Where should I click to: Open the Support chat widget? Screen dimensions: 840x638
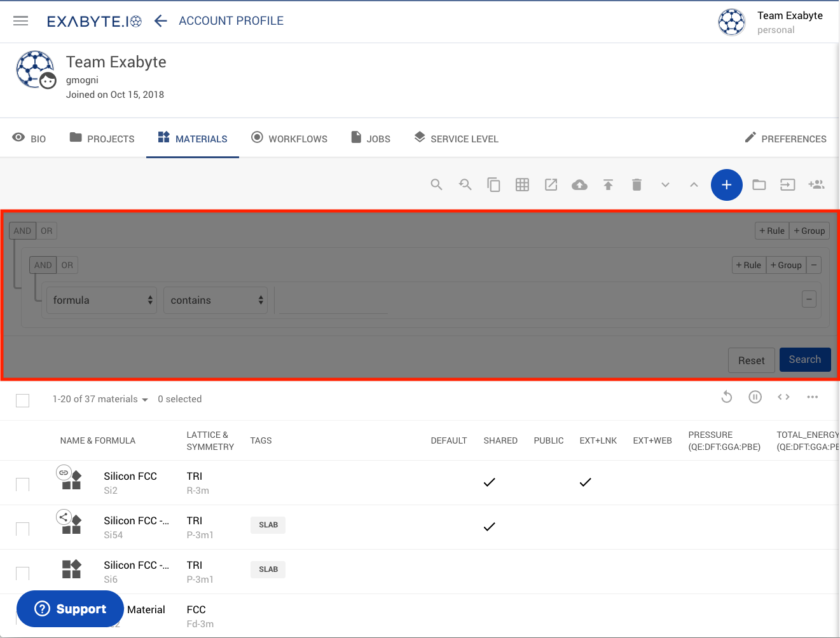[70, 609]
